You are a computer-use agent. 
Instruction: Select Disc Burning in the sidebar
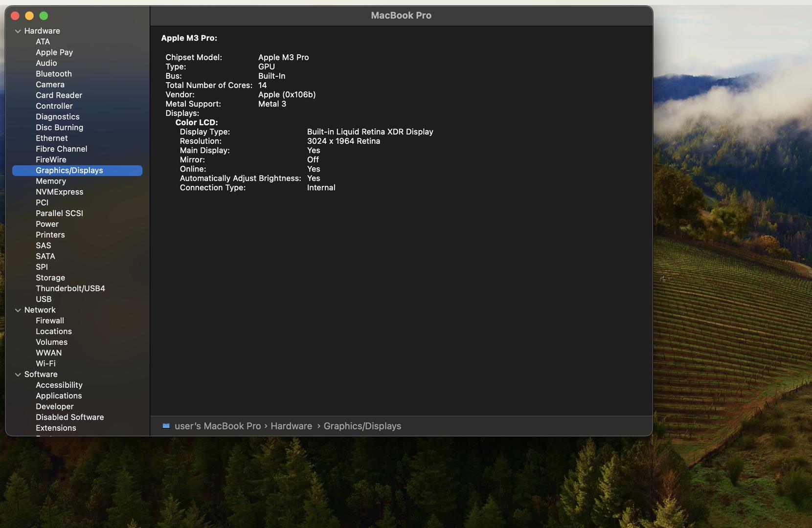59,128
